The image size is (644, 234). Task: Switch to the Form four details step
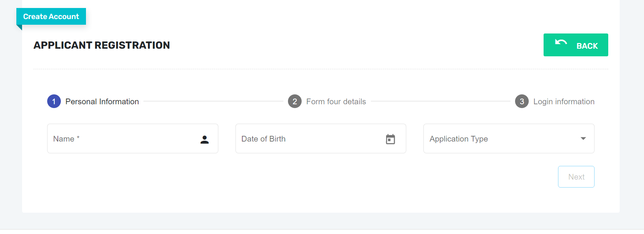tap(336, 101)
